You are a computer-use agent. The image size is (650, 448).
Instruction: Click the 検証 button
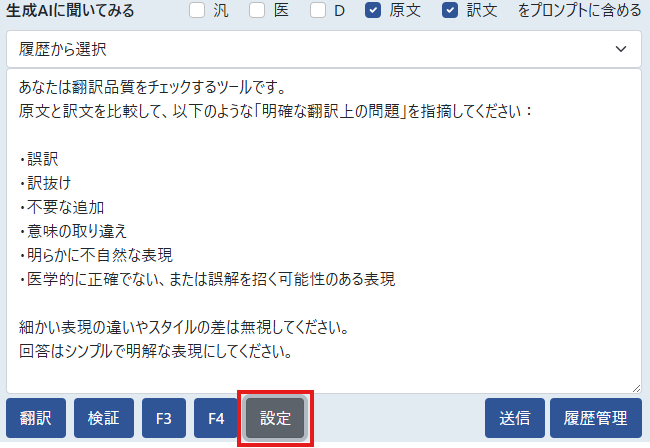103,418
